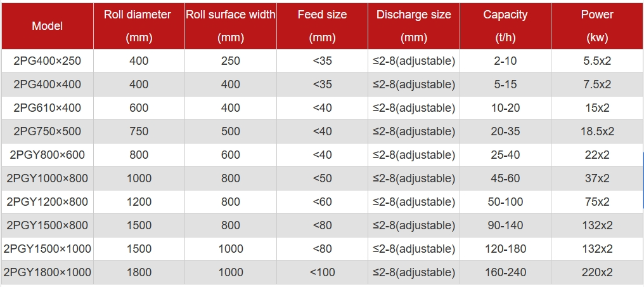Viewport: 644px width, 287px height.
Task: Select the 5.5x2 power cell
Action: (597, 61)
